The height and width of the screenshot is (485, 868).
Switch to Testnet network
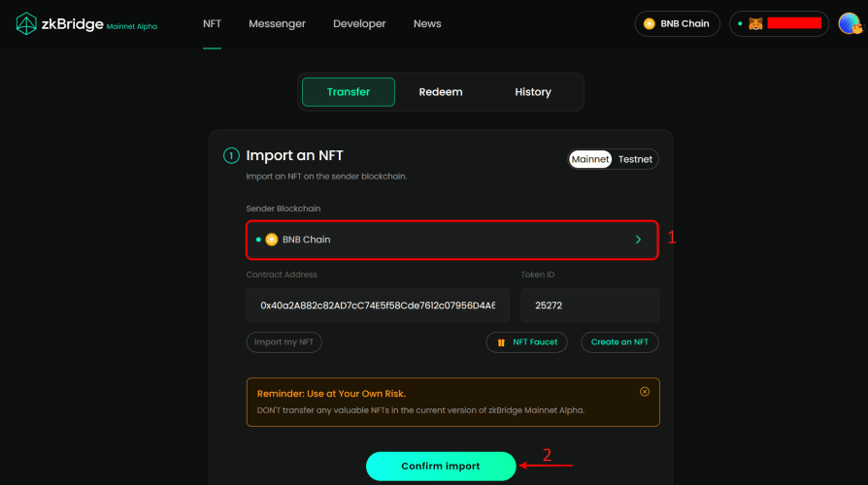635,159
